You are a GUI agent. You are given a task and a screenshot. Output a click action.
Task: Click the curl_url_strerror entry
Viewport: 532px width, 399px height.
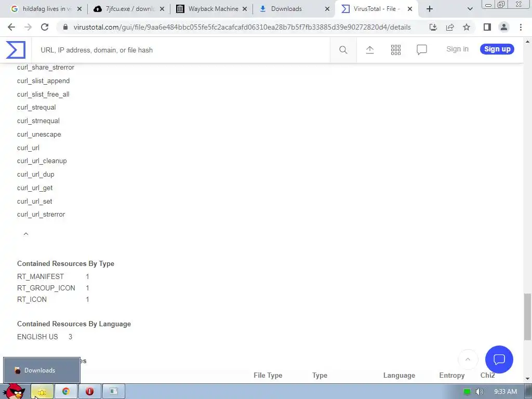(x=41, y=215)
